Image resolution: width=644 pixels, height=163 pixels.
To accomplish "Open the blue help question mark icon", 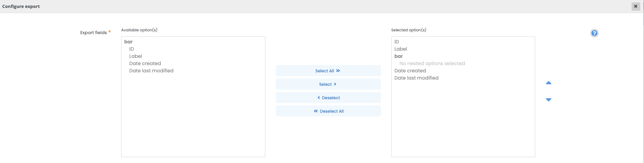I will click(594, 33).
